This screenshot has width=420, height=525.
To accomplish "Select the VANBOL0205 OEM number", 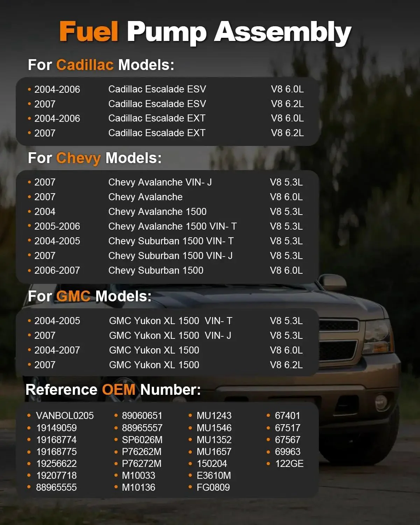I will coord(65,416).
